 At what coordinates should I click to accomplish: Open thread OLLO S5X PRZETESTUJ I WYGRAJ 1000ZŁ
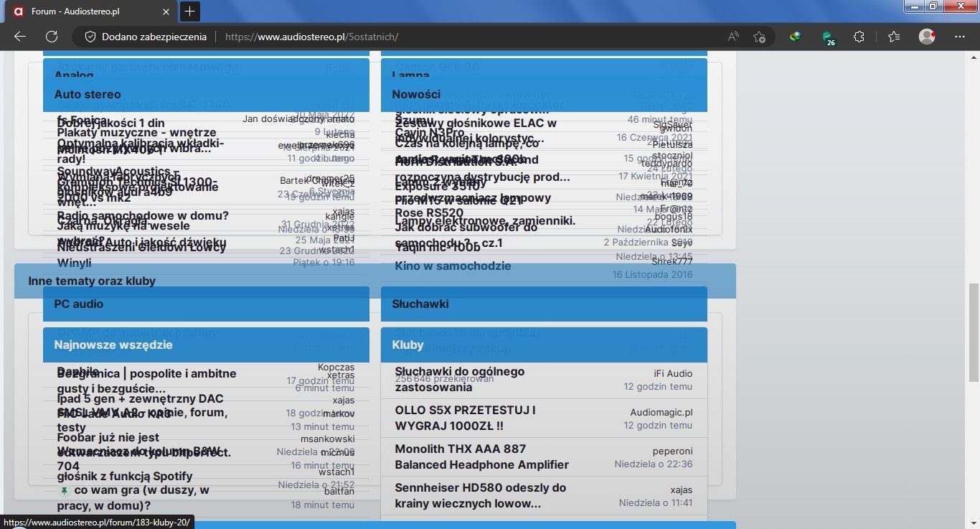(x=465, y=418)
